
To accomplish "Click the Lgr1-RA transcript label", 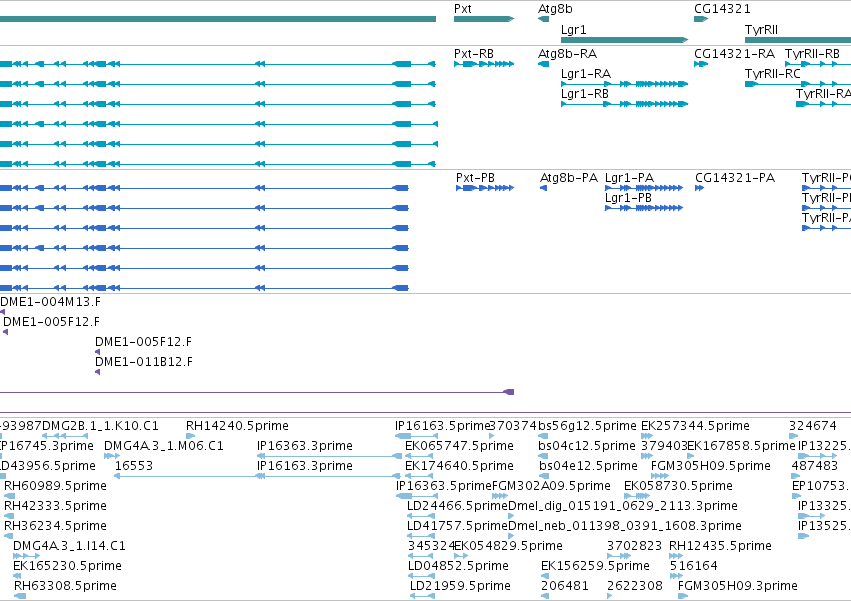I will (x=586, y=74).
